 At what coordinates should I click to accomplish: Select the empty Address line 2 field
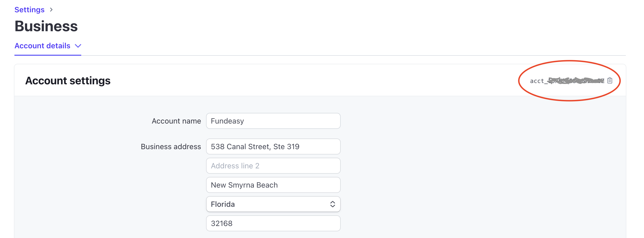(x=273, y=166)
